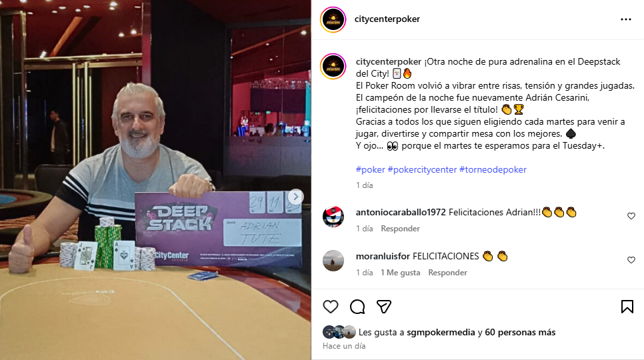
Task: Open citycenterpoker avatar in header
Action: point(333,19)
